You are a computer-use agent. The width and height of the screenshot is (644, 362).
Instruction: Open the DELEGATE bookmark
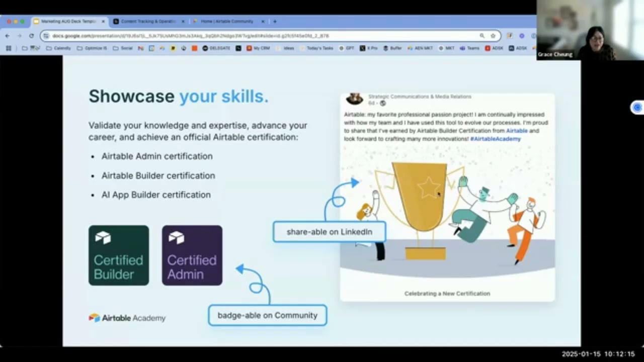pyautogui.click(x=216, y=48)
